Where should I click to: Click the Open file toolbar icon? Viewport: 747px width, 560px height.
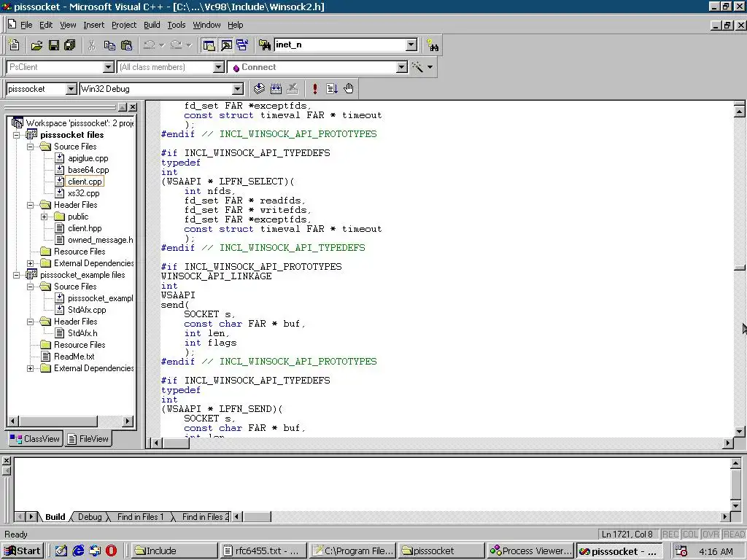coord(36,45)
